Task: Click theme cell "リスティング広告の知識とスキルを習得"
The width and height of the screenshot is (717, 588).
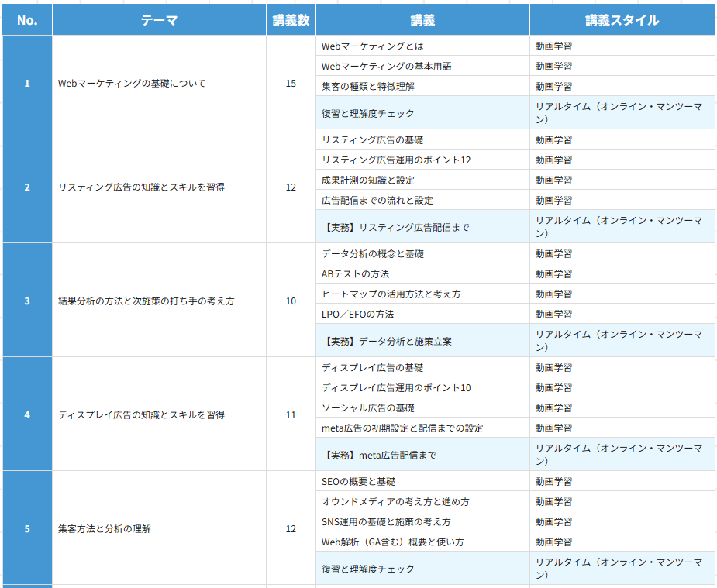Action: pos(158,187)
